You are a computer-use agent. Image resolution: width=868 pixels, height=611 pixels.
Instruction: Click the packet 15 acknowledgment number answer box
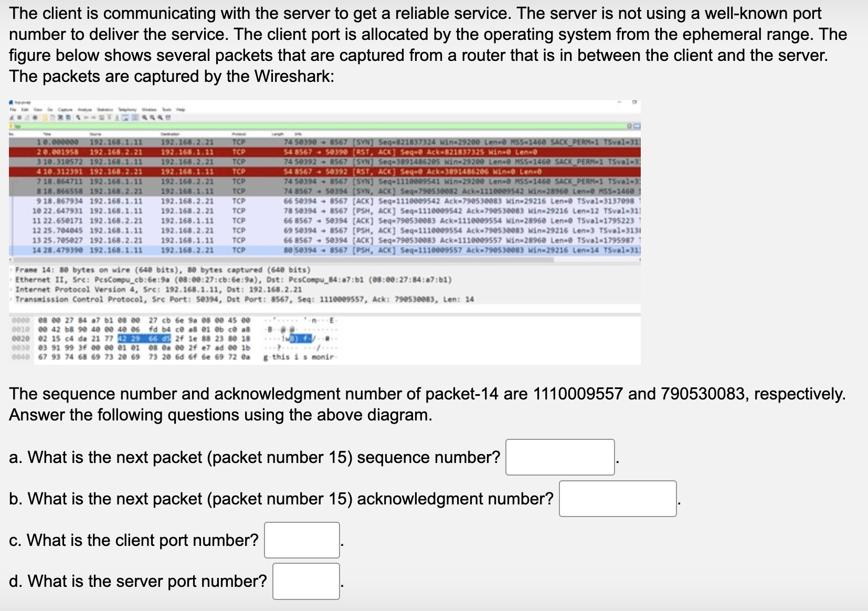coord(618,499)
